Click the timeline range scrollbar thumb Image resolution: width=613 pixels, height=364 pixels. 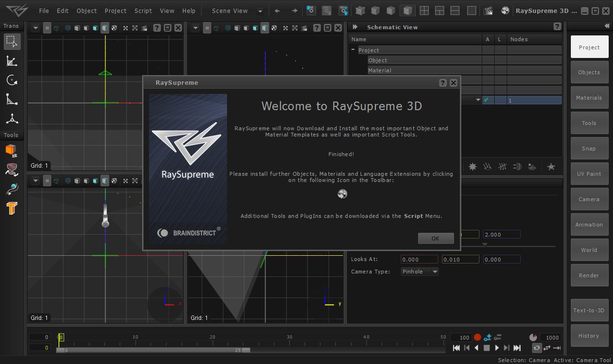[153, 350]
